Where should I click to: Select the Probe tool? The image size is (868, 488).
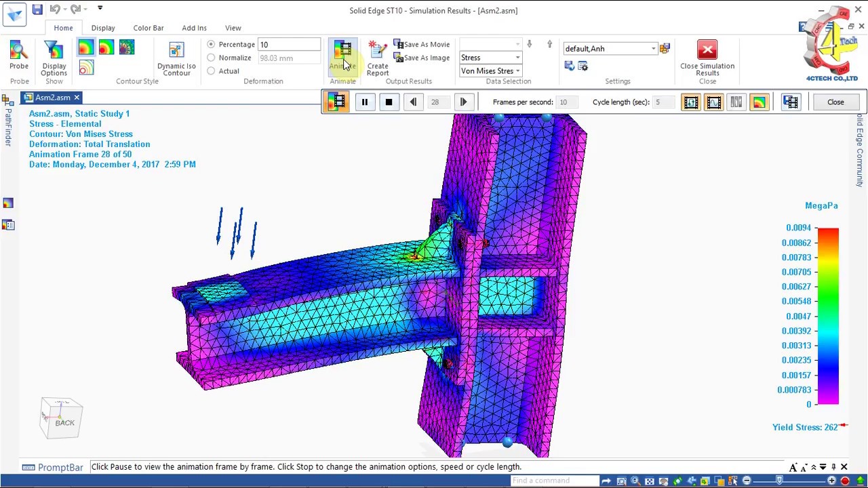point(19,56)
